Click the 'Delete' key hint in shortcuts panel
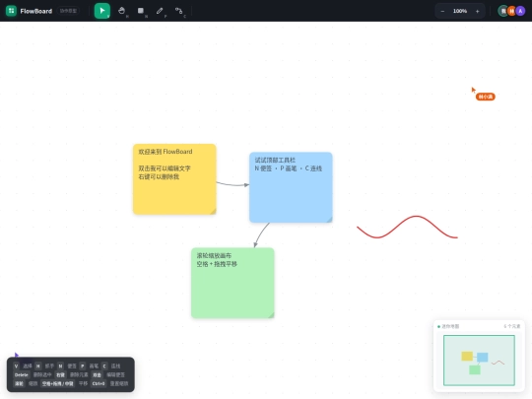 [x=22, y=375]
